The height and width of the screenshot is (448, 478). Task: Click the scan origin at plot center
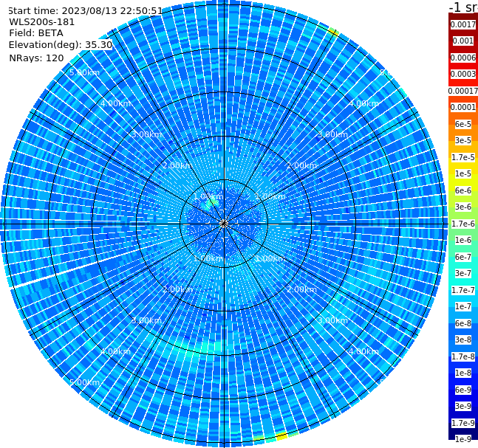224,224
